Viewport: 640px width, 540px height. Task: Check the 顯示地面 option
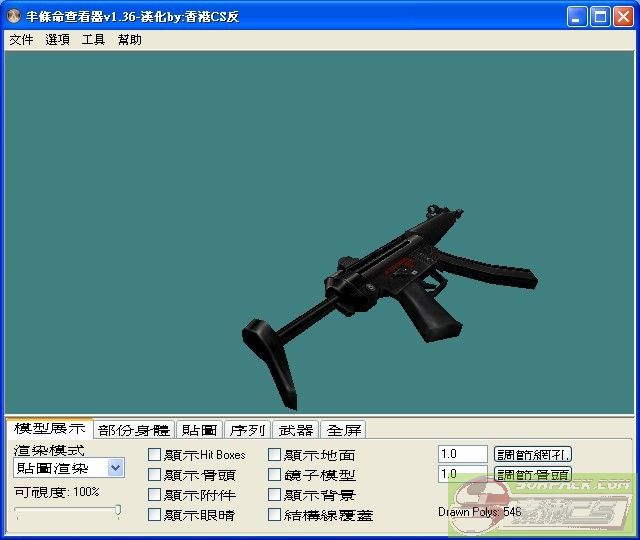point(275,455)
